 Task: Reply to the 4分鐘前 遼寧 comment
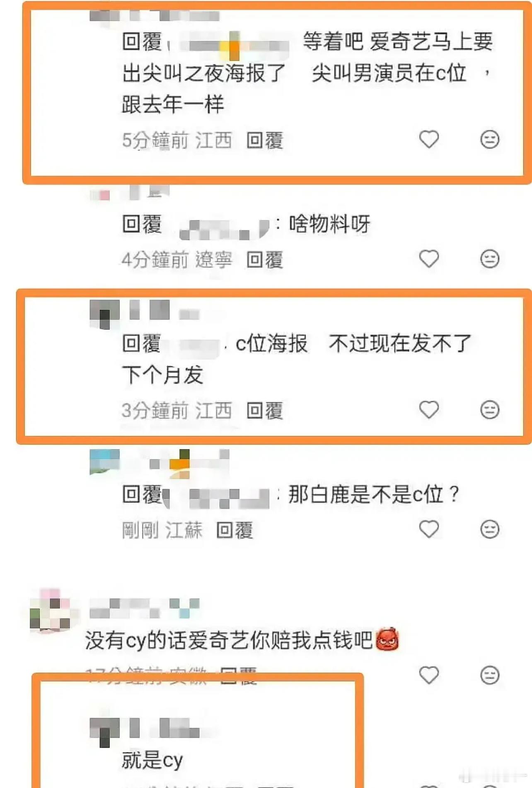coord(265,260)
